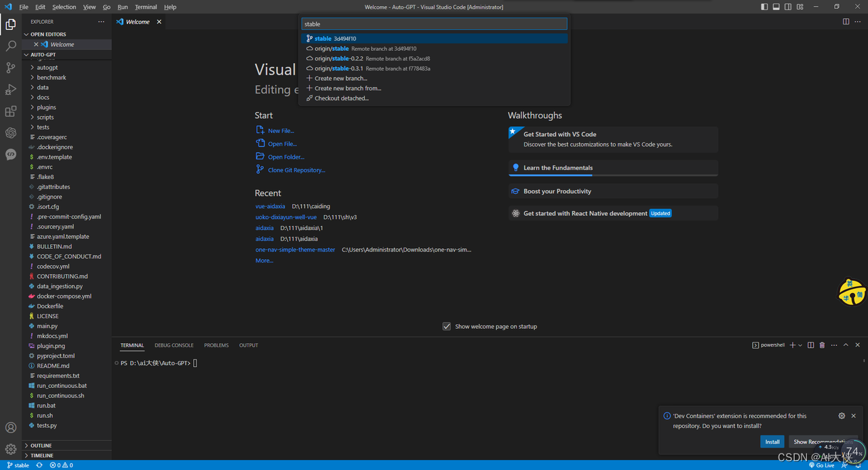Open the ChatGPT icon in activity bar

10,133
